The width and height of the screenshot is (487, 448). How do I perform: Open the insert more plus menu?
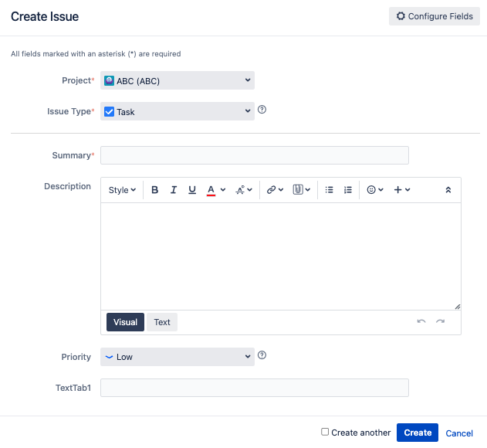point(402,190)
